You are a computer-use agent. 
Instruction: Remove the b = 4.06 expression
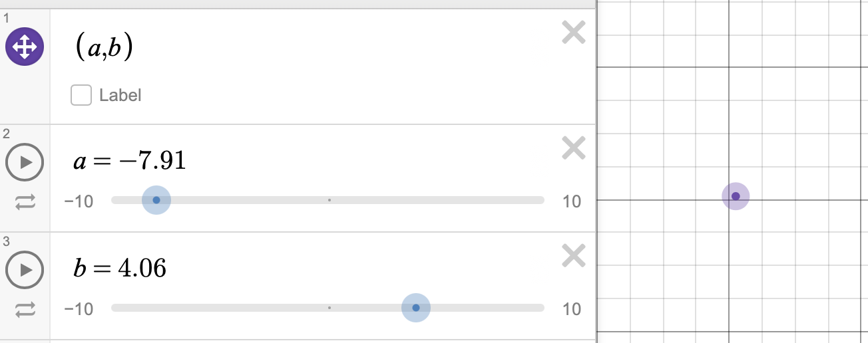[x=573, y=255]
